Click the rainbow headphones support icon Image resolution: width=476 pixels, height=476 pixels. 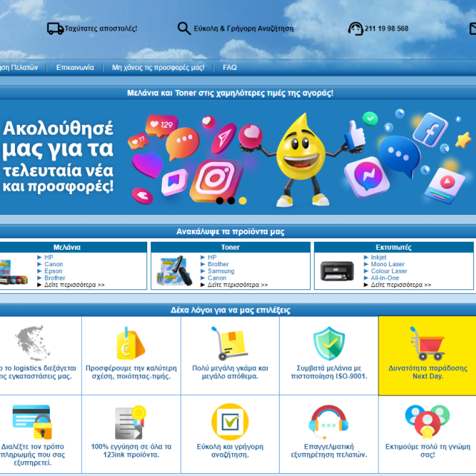pyautogui.click(x=329, y=422)
